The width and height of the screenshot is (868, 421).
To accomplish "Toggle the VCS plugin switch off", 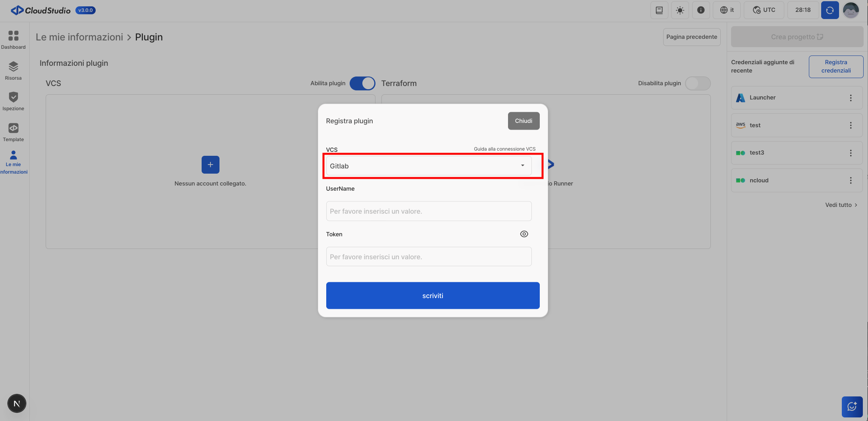I will click(x=362, y=83).
